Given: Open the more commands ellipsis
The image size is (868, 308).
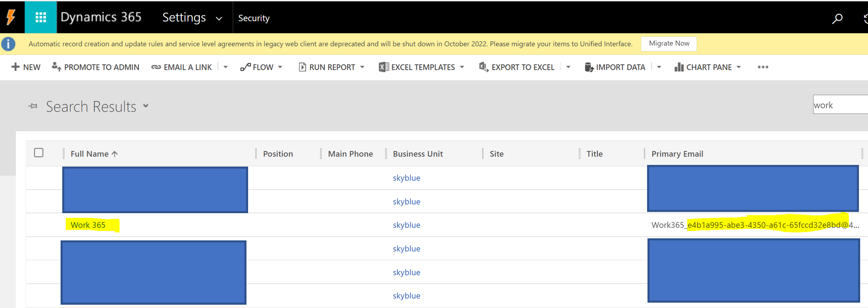Looking at the screenshot, I should click(x=763, y=67).
